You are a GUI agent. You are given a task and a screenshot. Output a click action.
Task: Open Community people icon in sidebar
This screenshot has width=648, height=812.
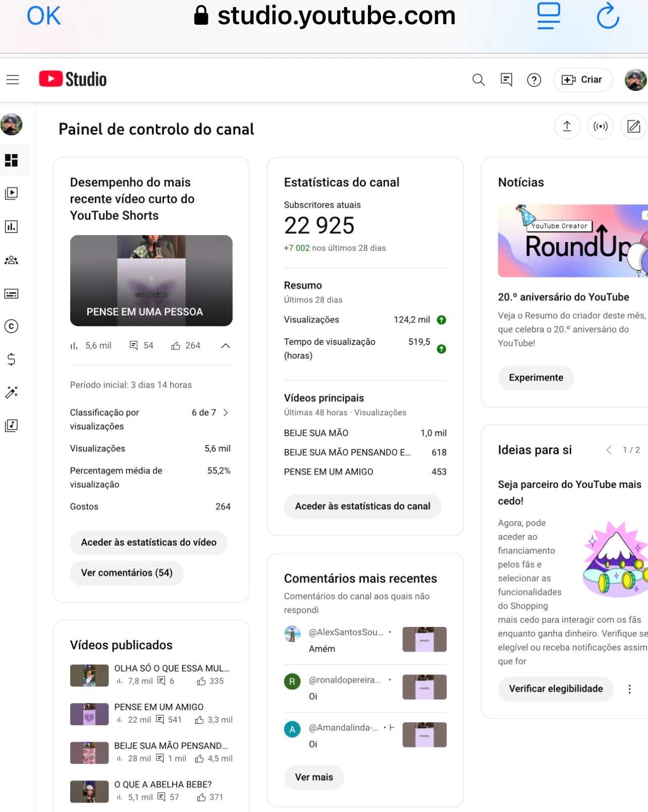coord(12,260)
